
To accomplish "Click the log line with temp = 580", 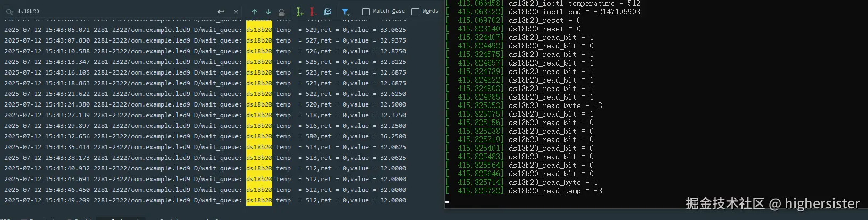I will click(x=205, y=136).
